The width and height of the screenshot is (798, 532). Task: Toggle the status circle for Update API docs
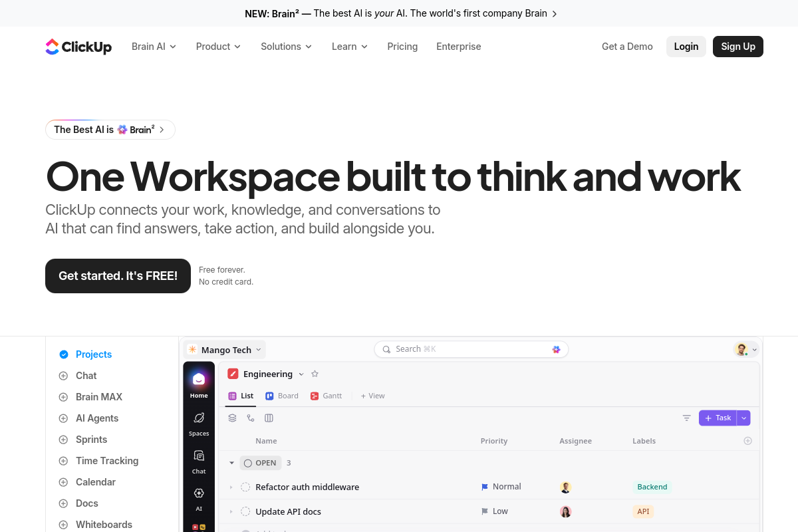245,511
